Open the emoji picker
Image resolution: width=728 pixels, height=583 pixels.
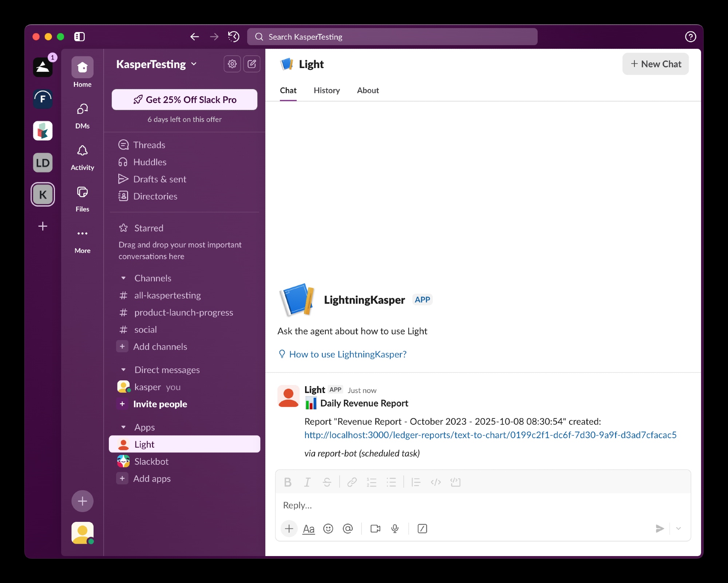pos(328,528)
